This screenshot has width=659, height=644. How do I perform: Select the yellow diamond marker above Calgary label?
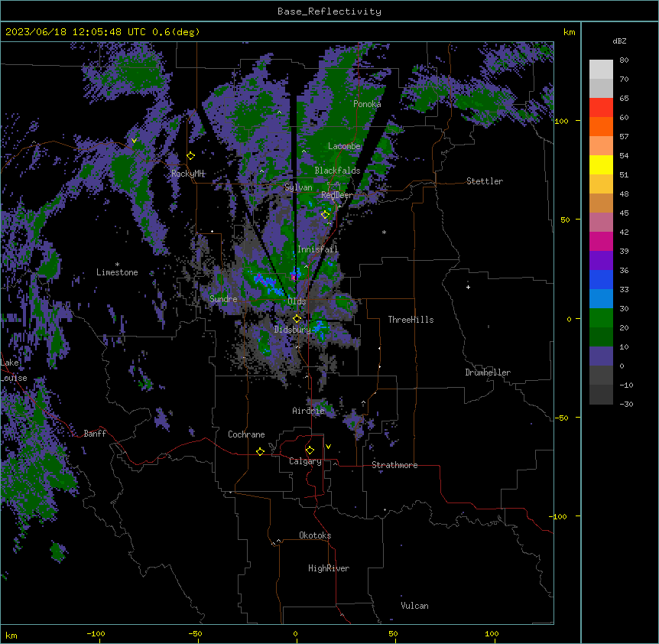(x=310, y=450)
